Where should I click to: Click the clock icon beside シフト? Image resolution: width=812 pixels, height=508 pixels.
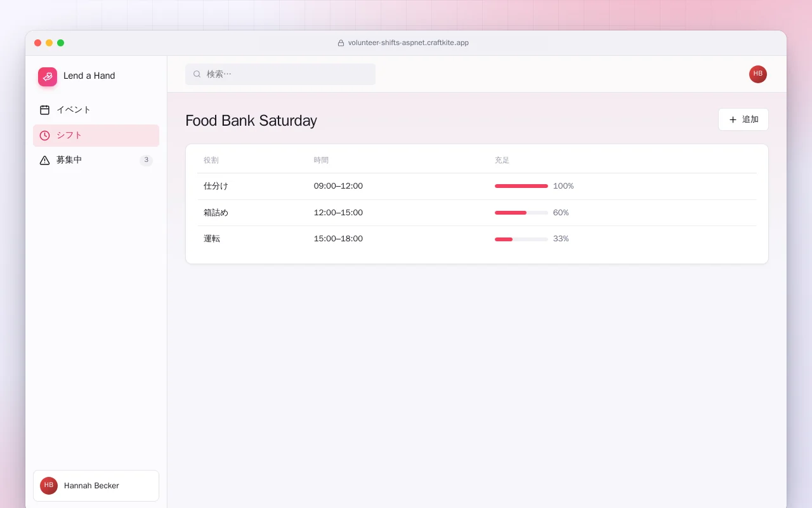(44, 135)
